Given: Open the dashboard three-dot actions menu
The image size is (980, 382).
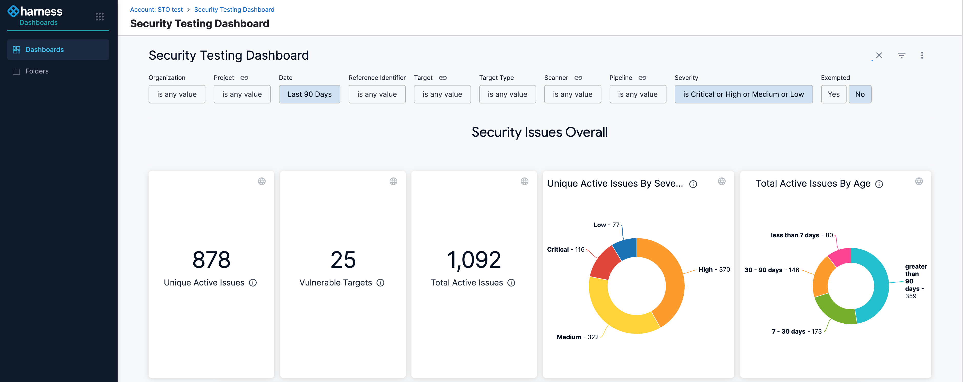Looking at the screenshot, I should click(922, 56).
